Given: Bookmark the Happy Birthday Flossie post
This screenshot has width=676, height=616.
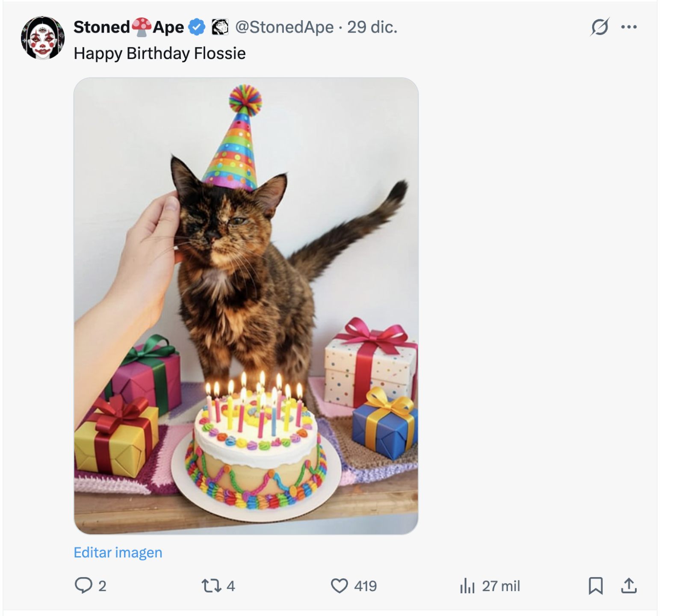Looking at the screenshot, I should tap(596, 586).
